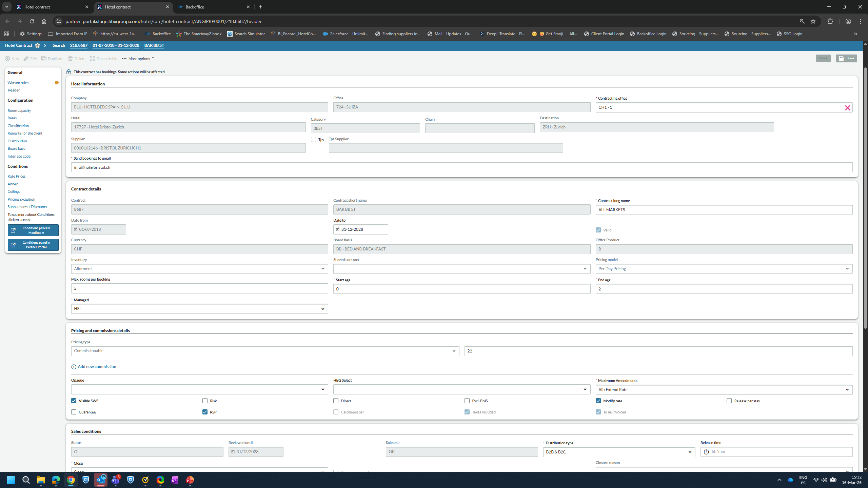The image size is (868, 488).
Task: Enable the Guarantee checkbox
Action: click(x=74, y=412)
